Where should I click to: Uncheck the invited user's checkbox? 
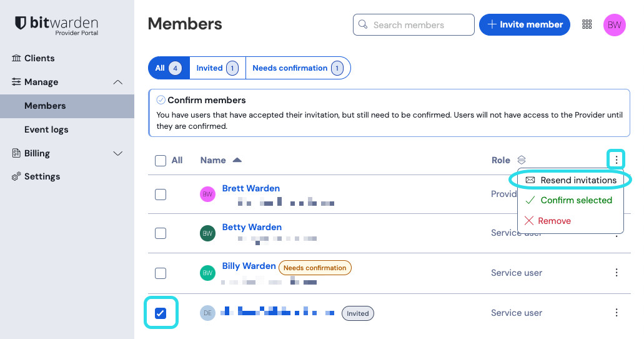pos(161,313)
